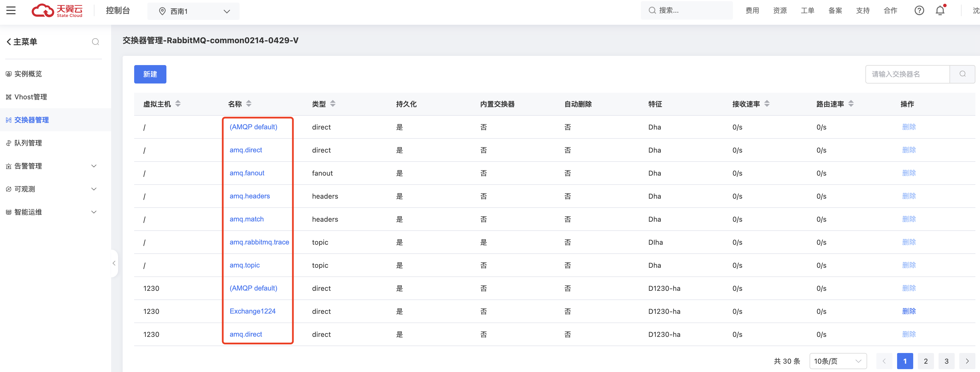Expand the 可观测 menu
Viewport: 980px width, 372px height.
94,189
